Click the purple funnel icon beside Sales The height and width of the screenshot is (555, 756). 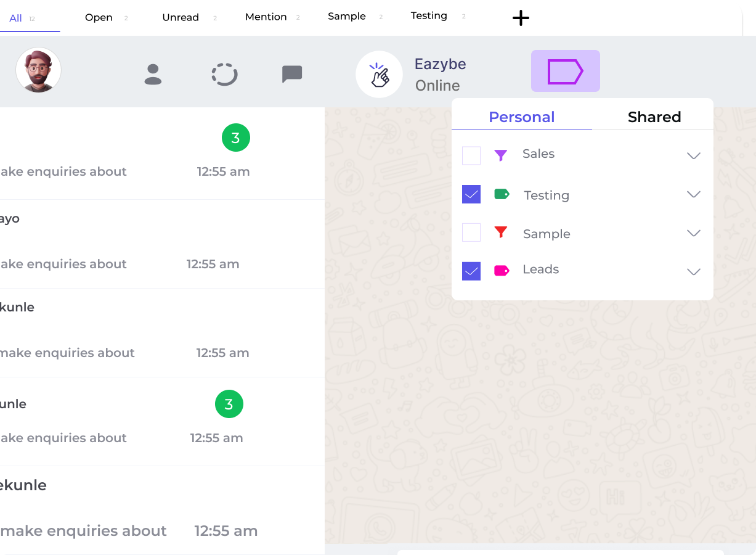point(501,155)
